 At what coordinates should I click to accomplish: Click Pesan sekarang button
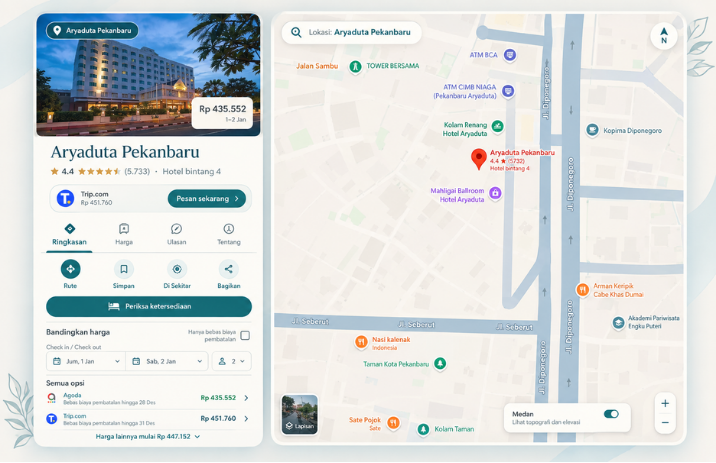[x=207, y=199]
